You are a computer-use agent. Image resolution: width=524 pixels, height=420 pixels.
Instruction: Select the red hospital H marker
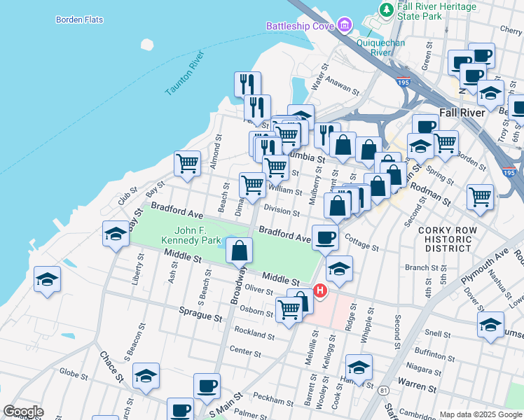321,290
